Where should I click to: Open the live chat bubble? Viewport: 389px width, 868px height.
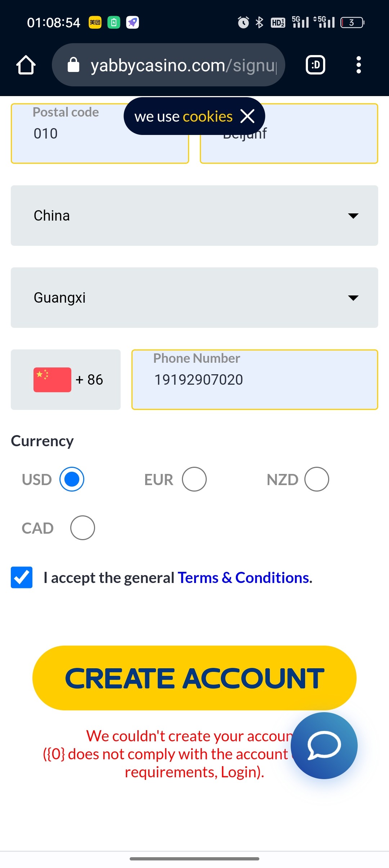tap(324, 745)
